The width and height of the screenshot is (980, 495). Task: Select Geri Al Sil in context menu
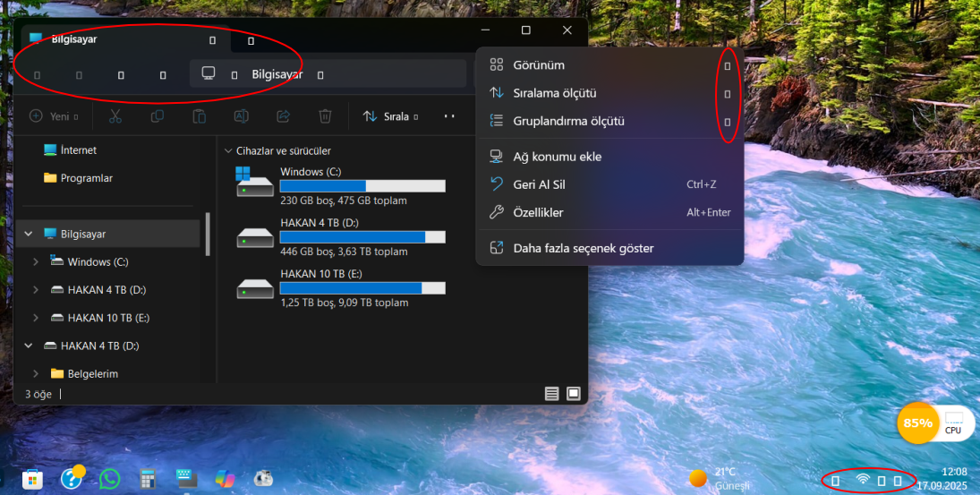610,185
